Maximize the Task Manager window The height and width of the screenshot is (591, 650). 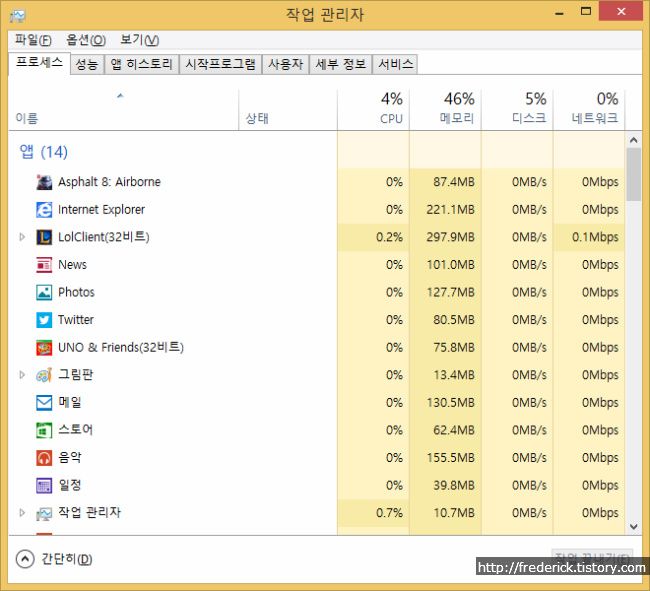coord(586,12)
